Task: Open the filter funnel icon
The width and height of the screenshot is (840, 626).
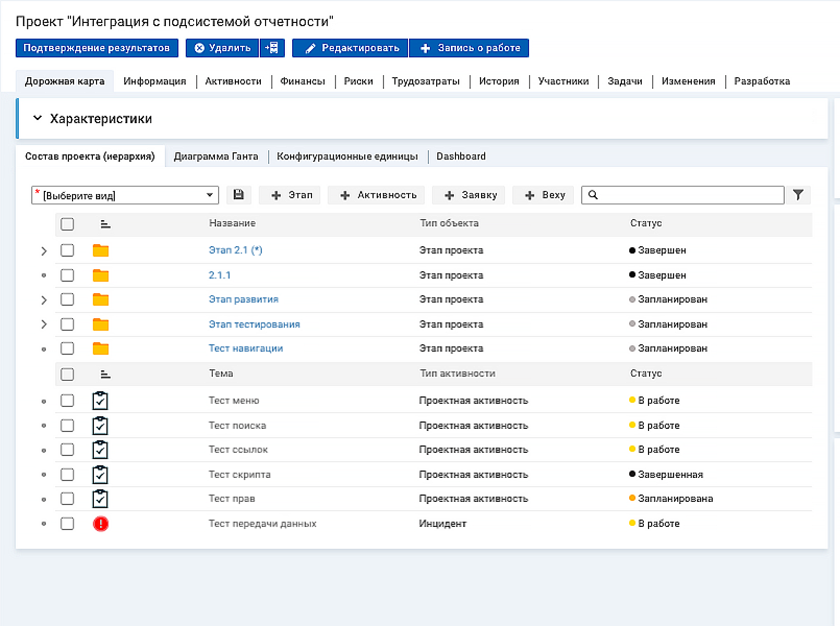Action: point(798,195)
